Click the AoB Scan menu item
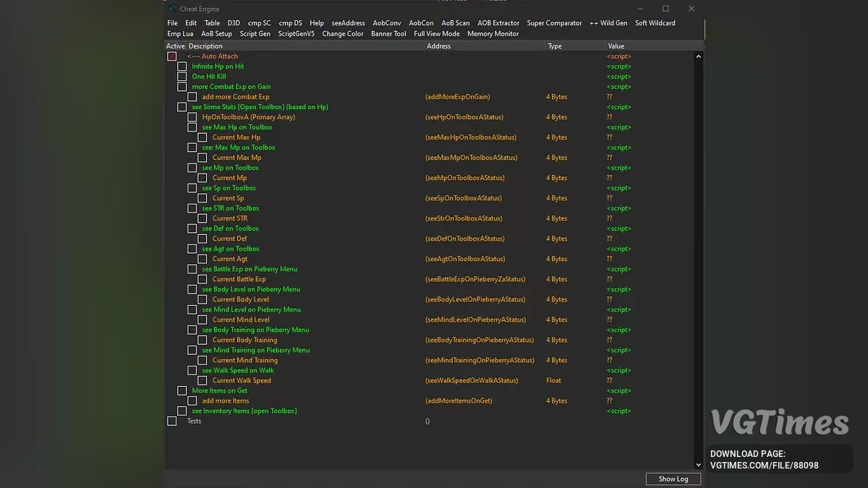868x488 pixels. tap(456, 23)
